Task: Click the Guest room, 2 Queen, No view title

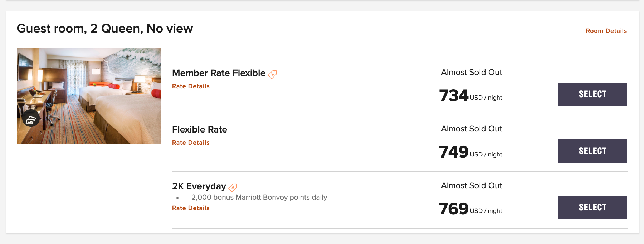Action: pos(105,28)
